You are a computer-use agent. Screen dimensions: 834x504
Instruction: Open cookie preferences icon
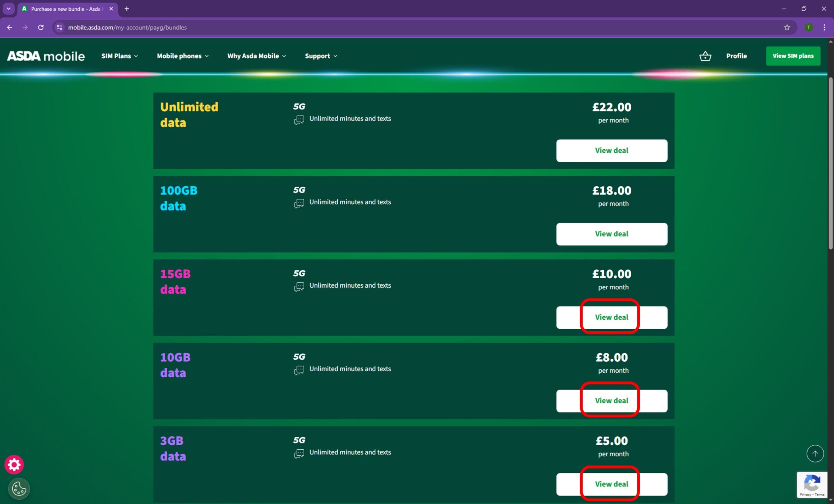[19, 488]
